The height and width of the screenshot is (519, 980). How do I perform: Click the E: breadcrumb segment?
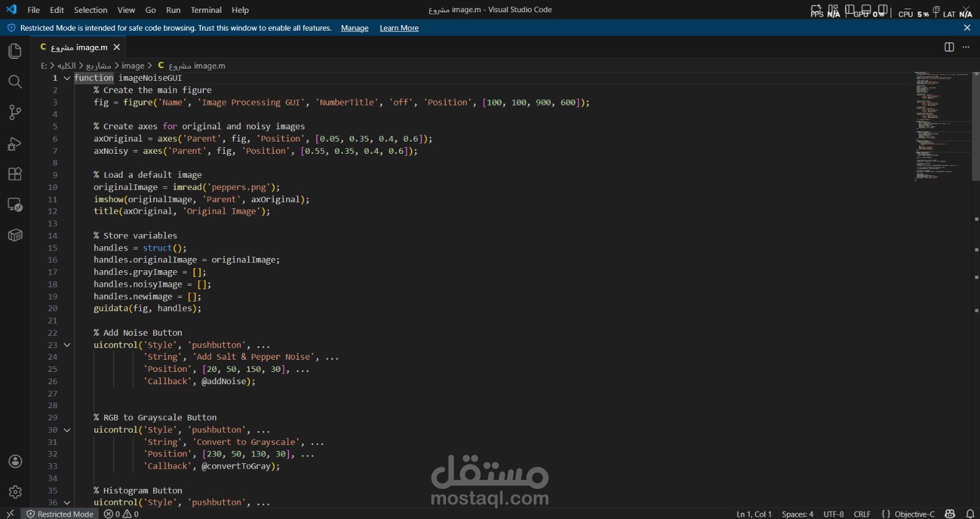pyautogui.click(x=43, y=66)
